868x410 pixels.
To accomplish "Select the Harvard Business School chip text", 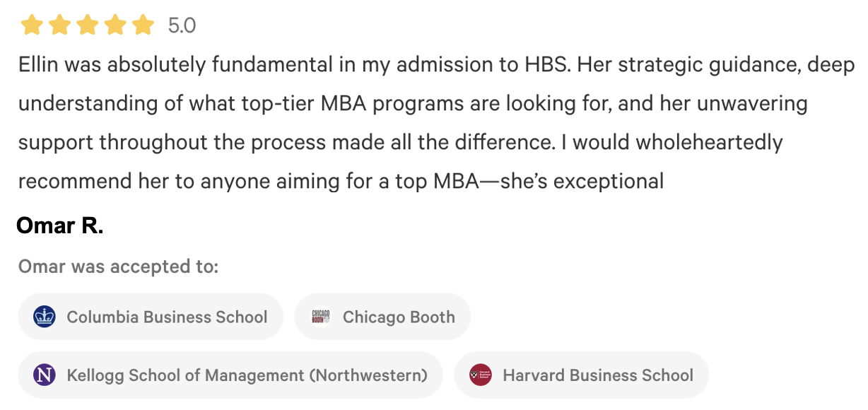I will (598, 375).
